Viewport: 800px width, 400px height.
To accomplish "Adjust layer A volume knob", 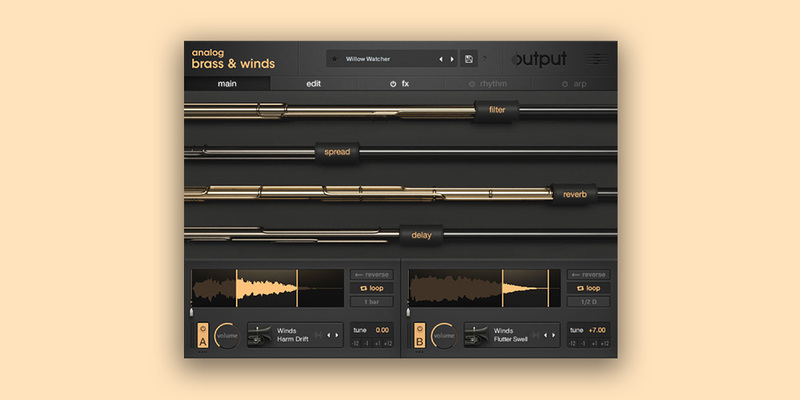I will [x=227, y=336].
